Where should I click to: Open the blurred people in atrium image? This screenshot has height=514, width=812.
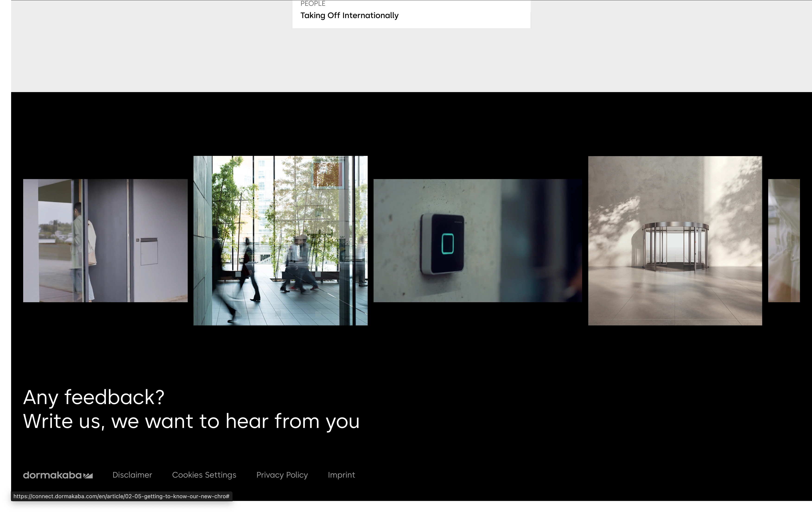coord(280,240)
